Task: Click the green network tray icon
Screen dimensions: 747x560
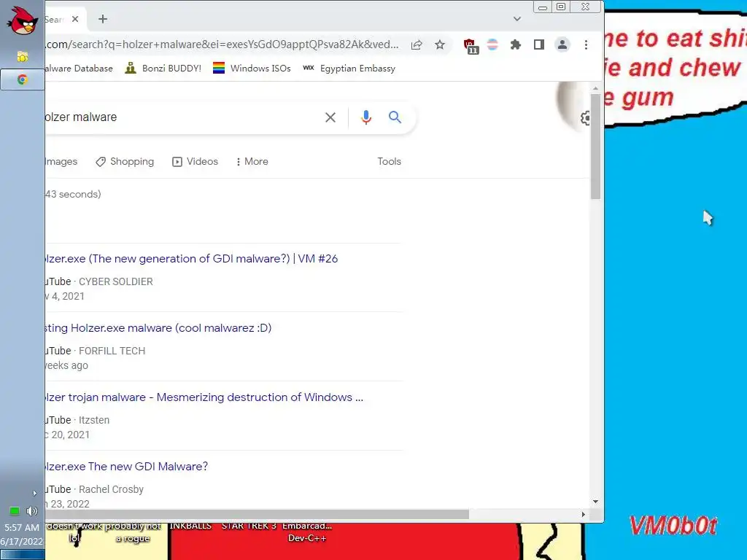Action: coord(15,511)
